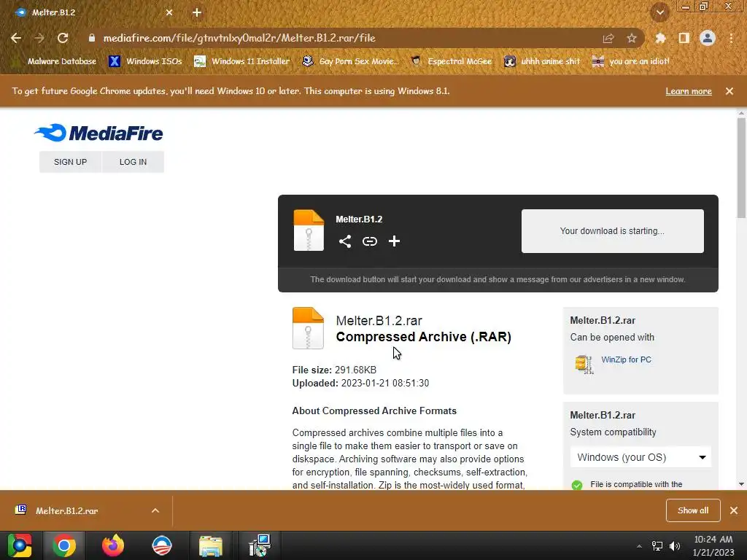Show hidden tray icons arrow
Screen dimensions: 747x560
(x=639, y=546)
